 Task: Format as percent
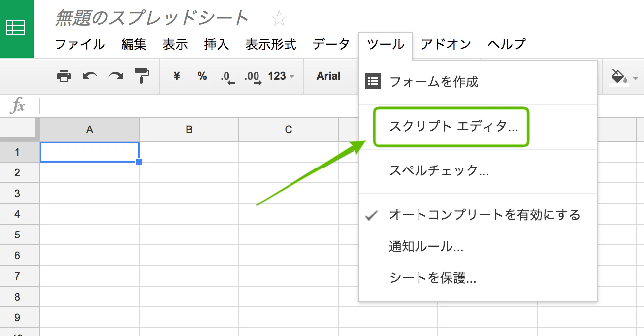click(x=202, y=76)
